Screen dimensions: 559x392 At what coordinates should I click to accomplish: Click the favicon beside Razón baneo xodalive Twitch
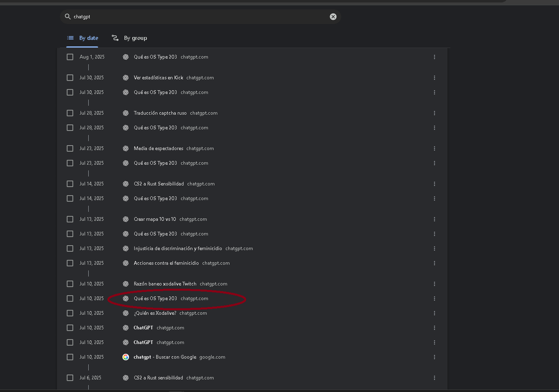point(126,284)
